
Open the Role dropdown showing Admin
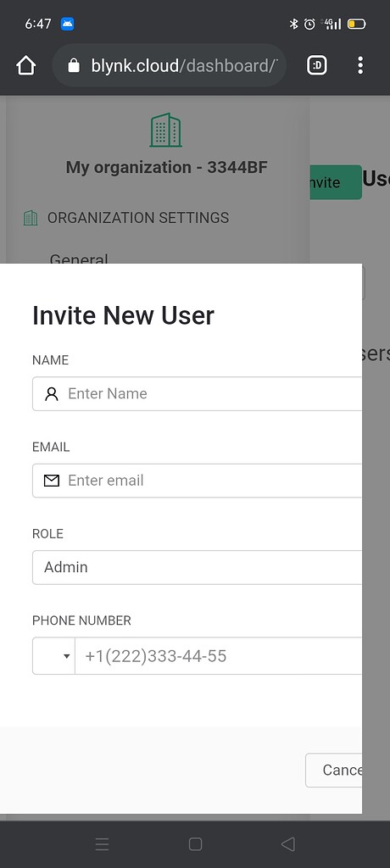point(198,567)
